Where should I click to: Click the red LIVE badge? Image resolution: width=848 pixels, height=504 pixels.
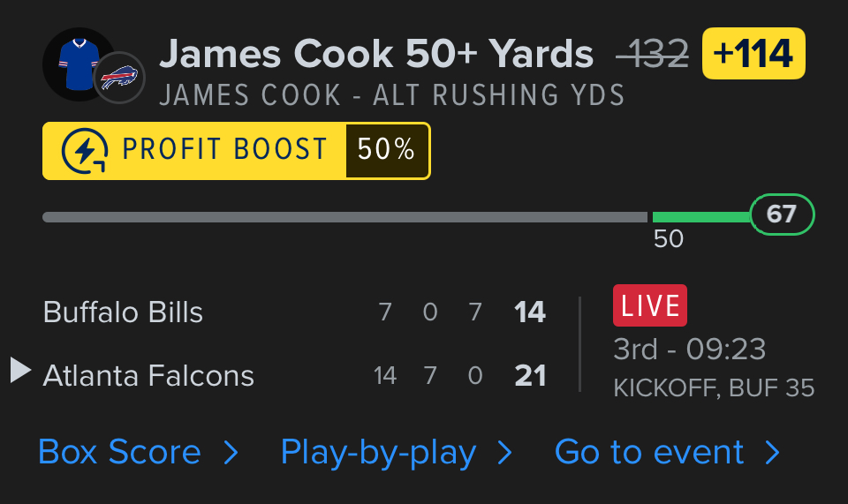(x=649, y=306)
